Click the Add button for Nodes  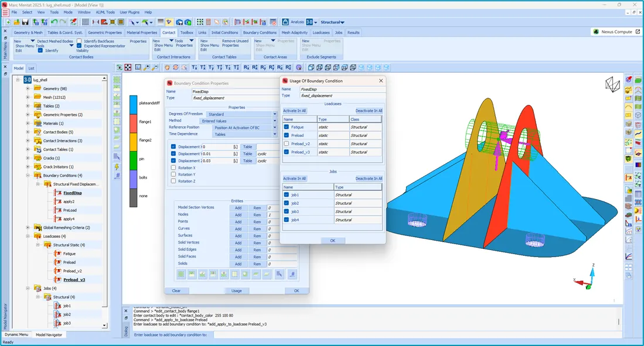(x=238, y=215)
